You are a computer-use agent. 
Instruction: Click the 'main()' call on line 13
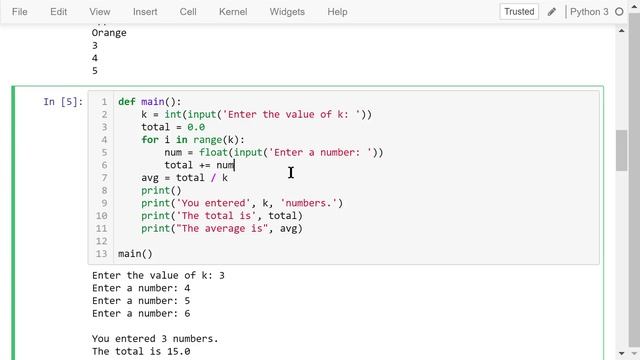pyautogui.click(x=135, y=253)
